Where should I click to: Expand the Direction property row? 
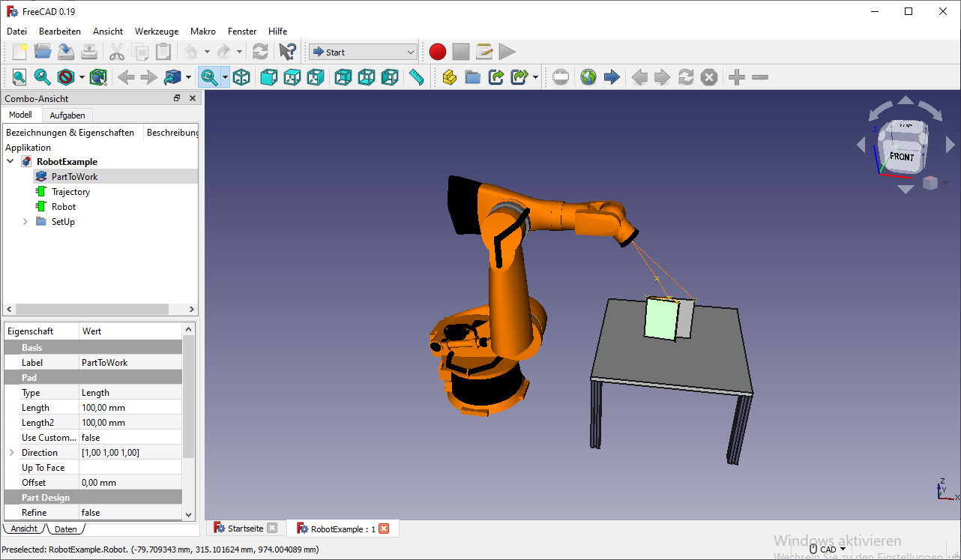click(x=12, y=453)
